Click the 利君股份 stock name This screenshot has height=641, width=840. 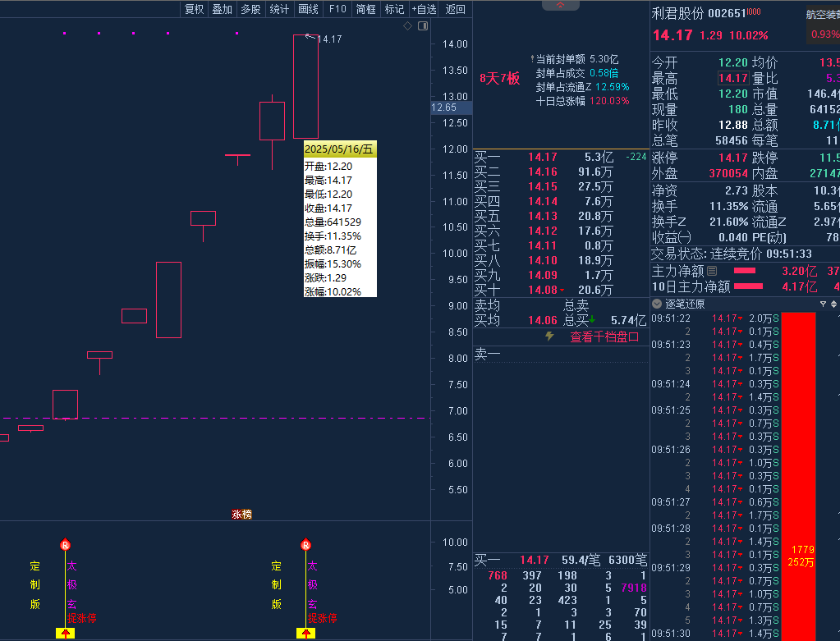click(677, 13)
